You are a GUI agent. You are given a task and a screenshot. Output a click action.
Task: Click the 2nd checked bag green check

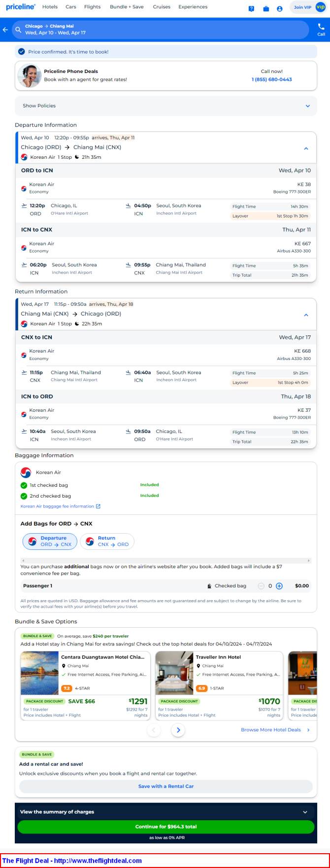(24, 496)
